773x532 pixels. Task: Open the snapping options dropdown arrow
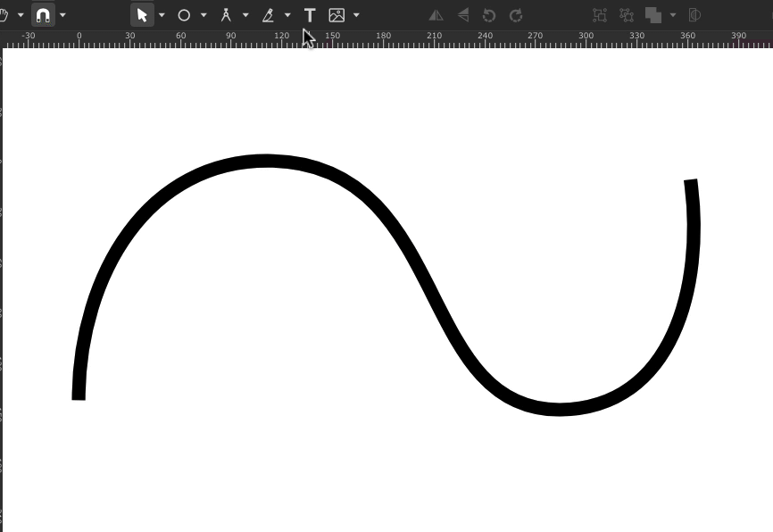(x=62, y=15)
